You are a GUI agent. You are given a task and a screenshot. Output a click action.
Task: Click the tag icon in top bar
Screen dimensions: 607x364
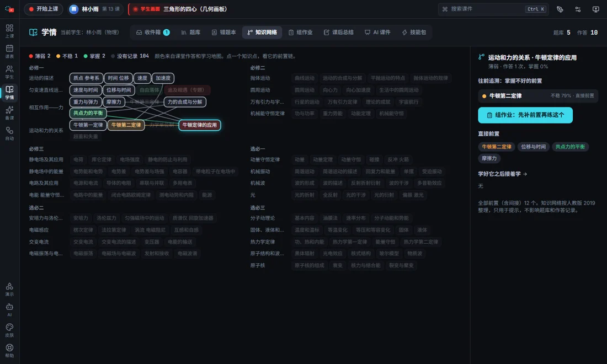(x=560, y=9)
